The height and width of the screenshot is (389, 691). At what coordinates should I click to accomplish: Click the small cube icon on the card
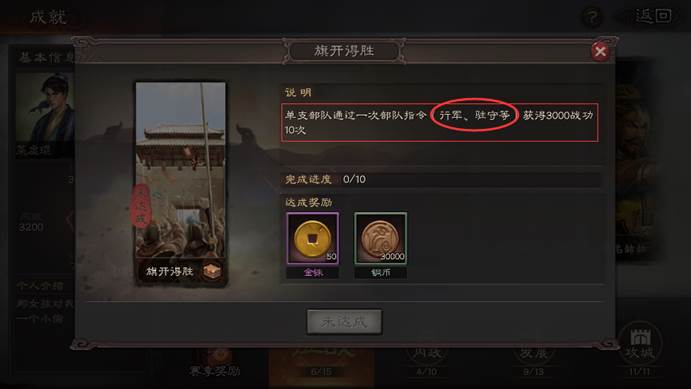[212, 271]
